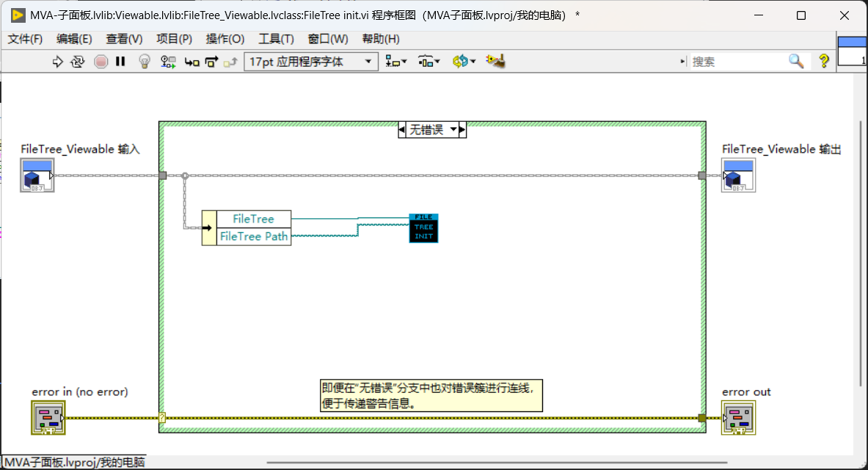Click the vertical scrollbar on right

(860, 253)
